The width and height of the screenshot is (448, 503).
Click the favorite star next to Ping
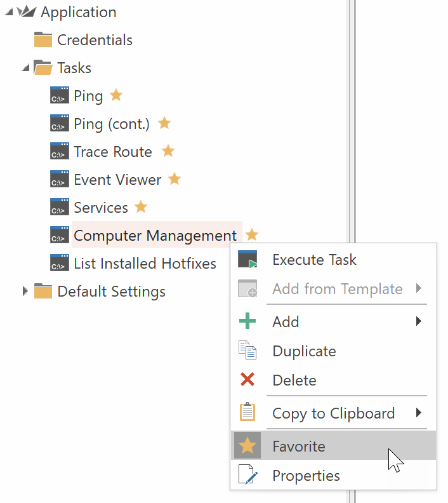[x=116, y=95]
